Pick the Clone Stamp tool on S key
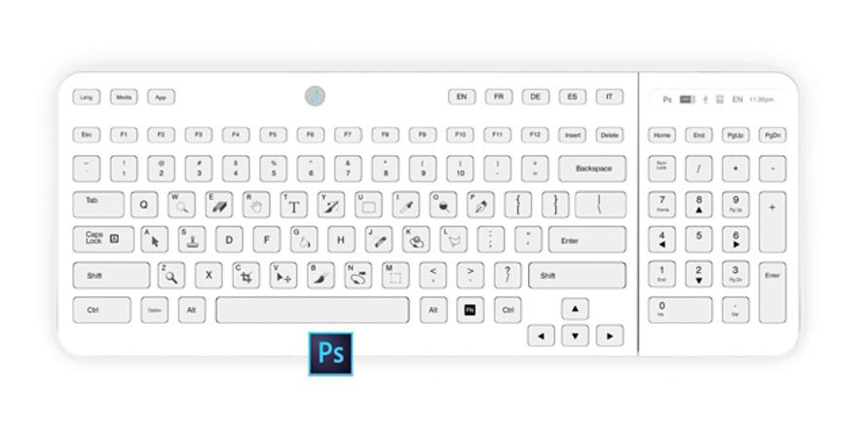This screenshot has height=430, width=868. pos(192,240)
